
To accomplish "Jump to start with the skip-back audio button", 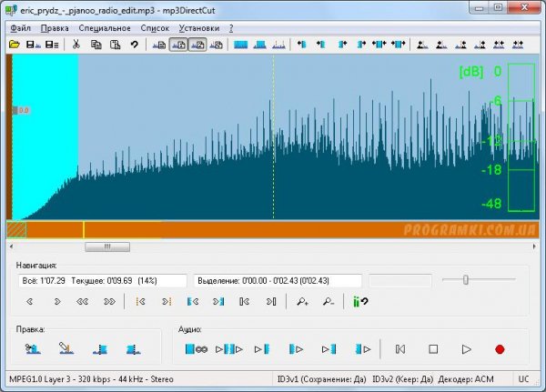I will [x=400, y=349].
